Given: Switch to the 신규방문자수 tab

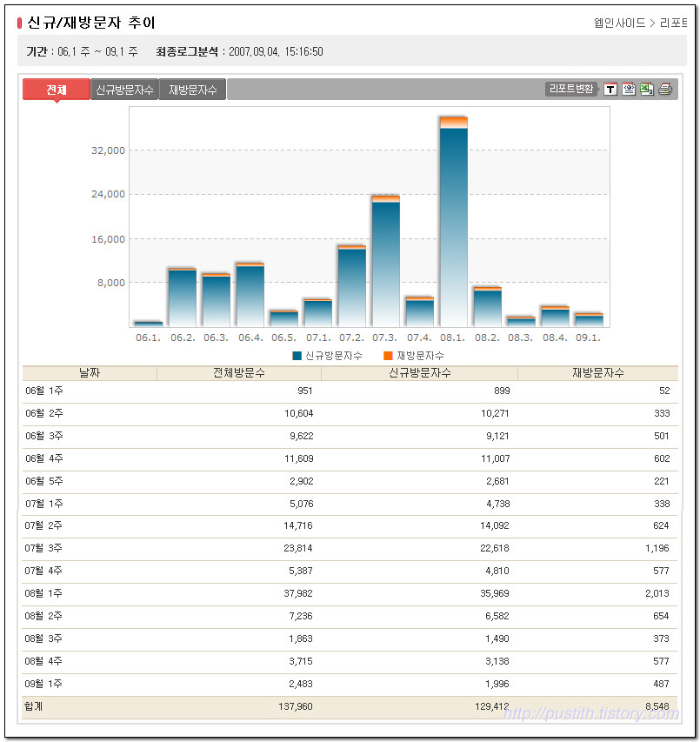Looking at the screenshot, I should point(124,90).
